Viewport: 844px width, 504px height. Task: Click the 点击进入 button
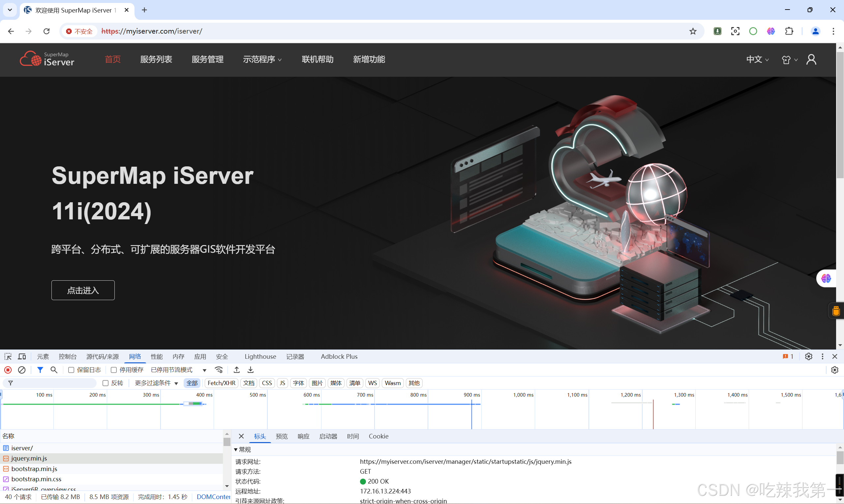tap(83, 291)
